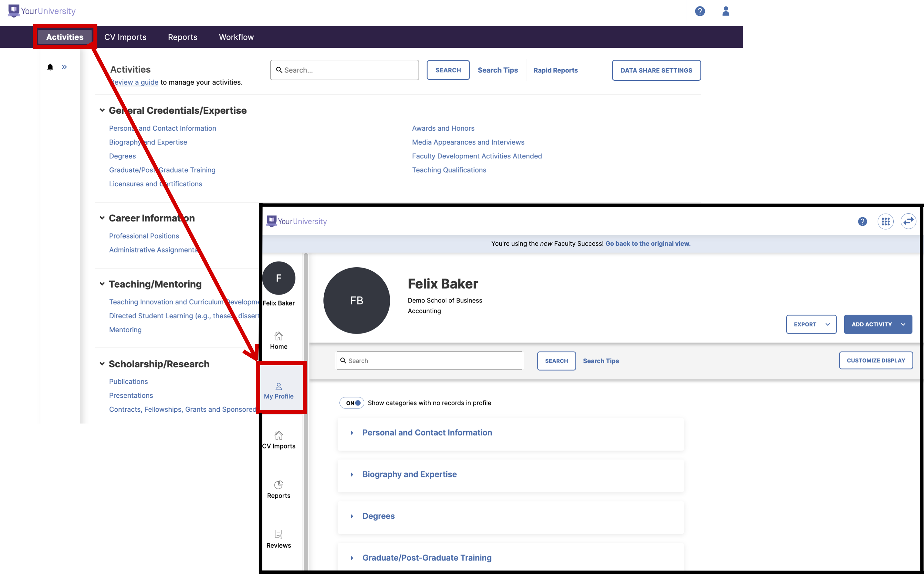Open the help question mark icon in old view
This screenshot has width=924, height=574.
coord(700,12)
